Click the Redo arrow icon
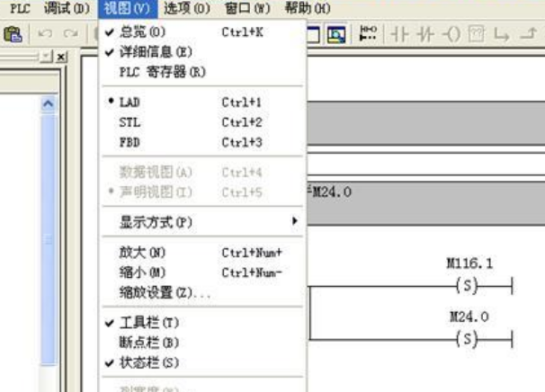The width and height of the screenshot is (545, 392). (x=71, y=33)
